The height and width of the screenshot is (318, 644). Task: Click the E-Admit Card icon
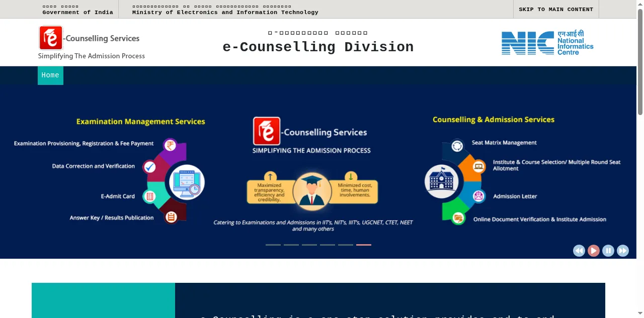149,196
